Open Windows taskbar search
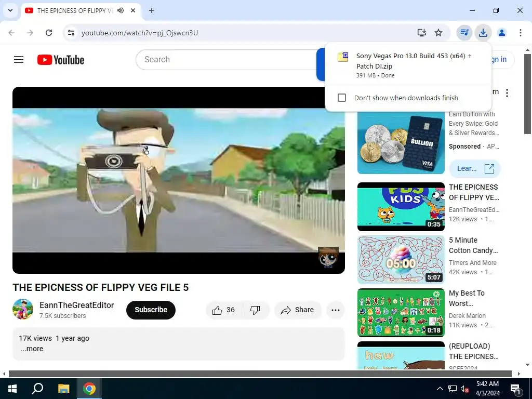Image resolution: width=532 pixels, height=399 pixels. (37, 389)
